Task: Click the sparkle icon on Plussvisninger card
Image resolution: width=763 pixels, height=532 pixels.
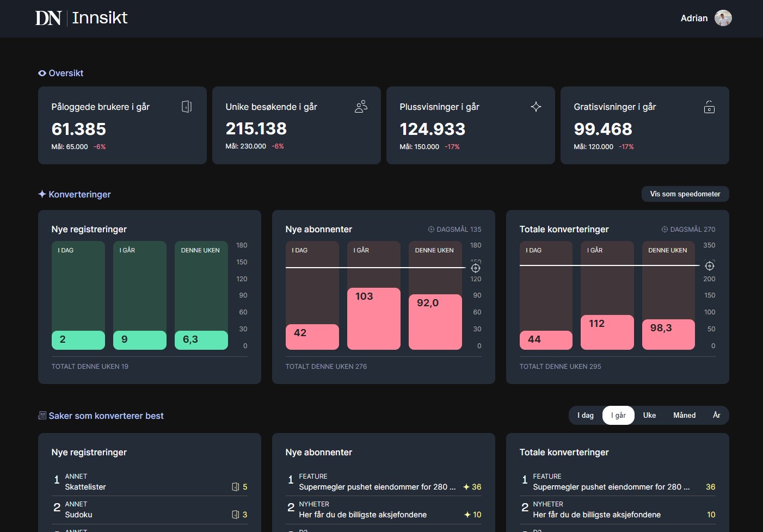Action: 536,107
